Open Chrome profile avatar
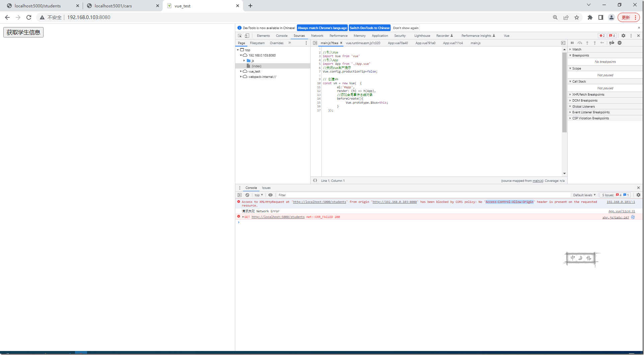Image resolution: width=644 pixels, height=355 pixels. [612, 17]
